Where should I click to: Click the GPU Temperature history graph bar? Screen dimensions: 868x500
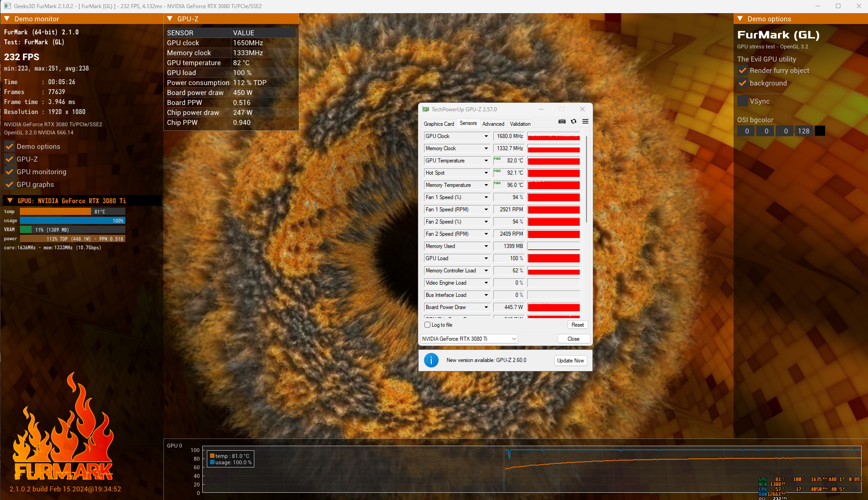[x=553, y=161]
